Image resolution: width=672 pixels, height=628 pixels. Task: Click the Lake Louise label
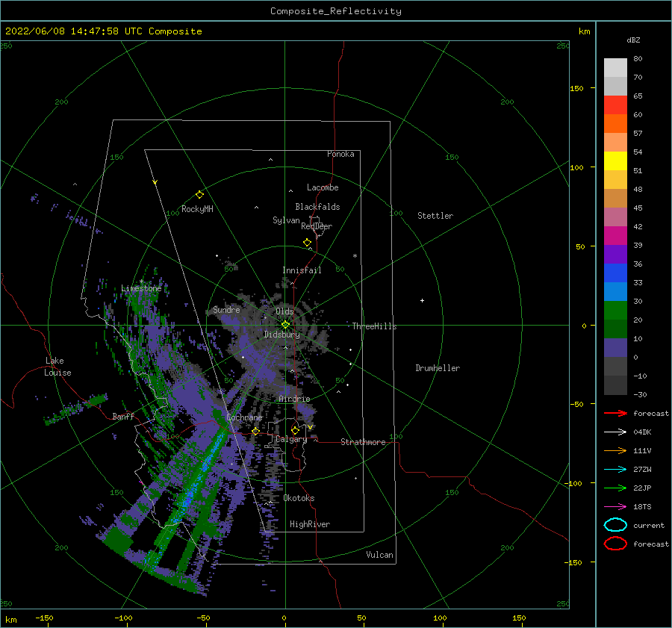point(57,367)
